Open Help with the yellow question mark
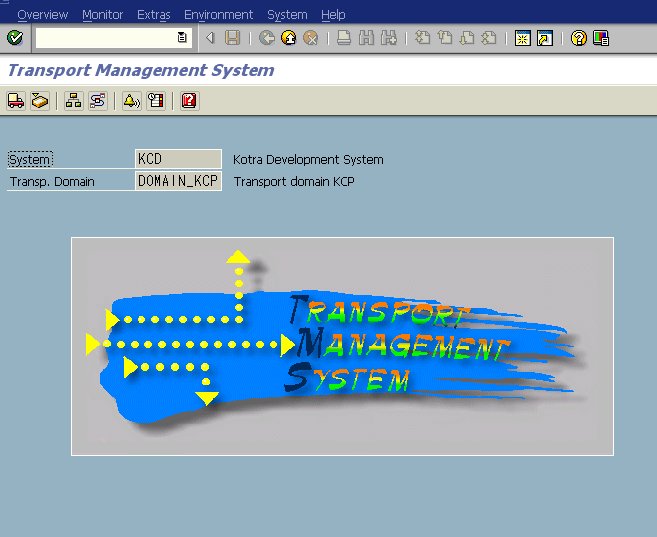The width and height of the screenshot is (657, 537). 579,38
